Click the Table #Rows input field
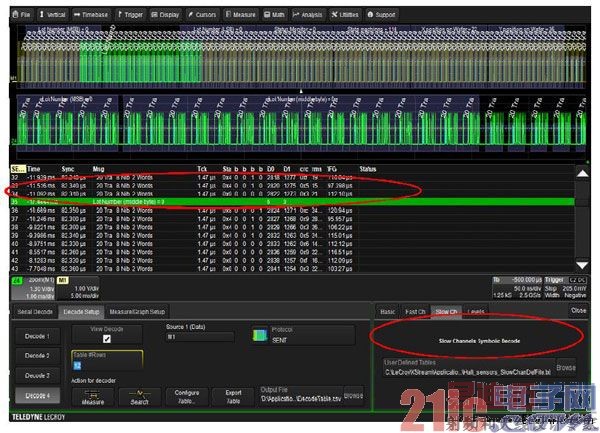 tap(107, 361)
